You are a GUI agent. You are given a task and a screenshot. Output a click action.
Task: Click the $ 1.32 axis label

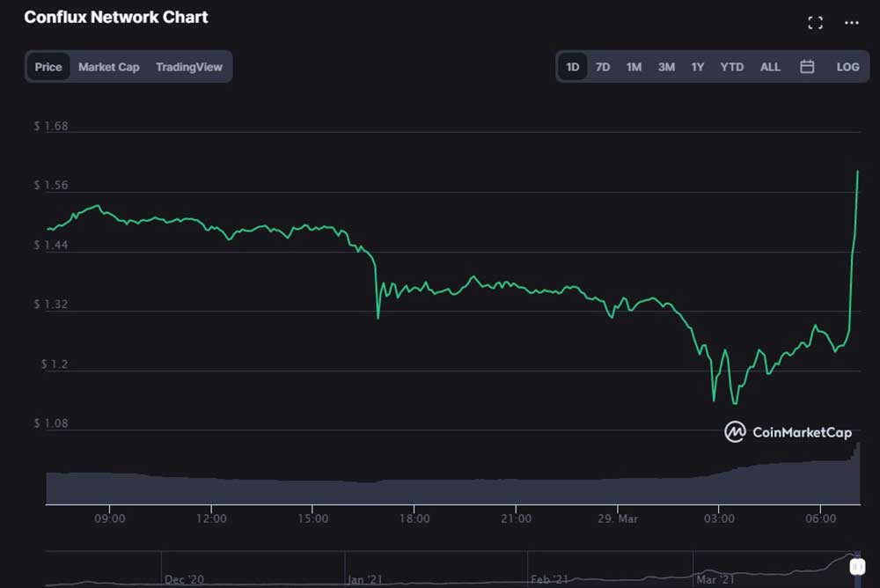click(x=51, y=305)
